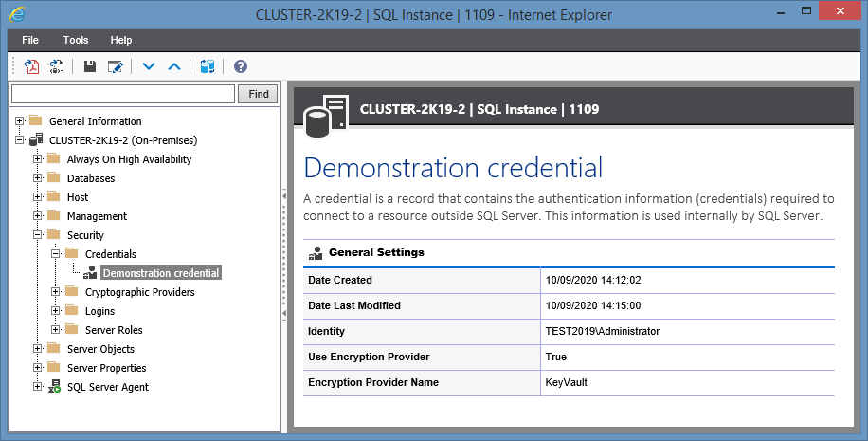Click the Server Roles folder icon
The image size is (868, 441).
tap(72, 329)
